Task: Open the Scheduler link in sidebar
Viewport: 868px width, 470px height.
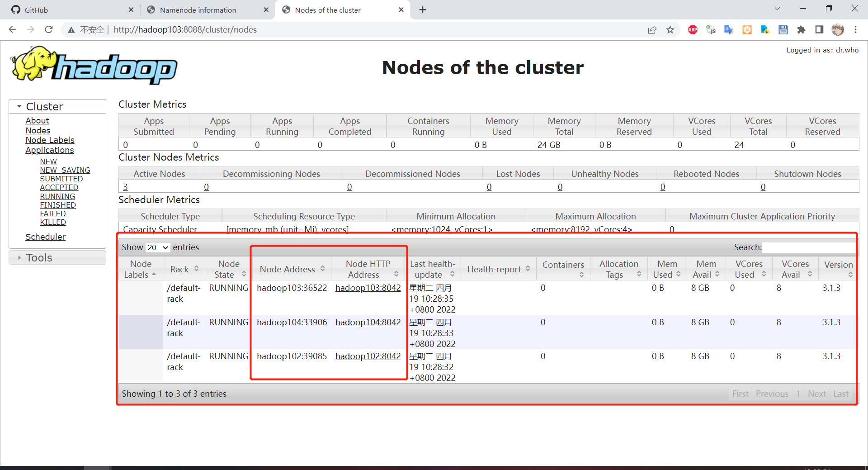Action: coord(45,237)
